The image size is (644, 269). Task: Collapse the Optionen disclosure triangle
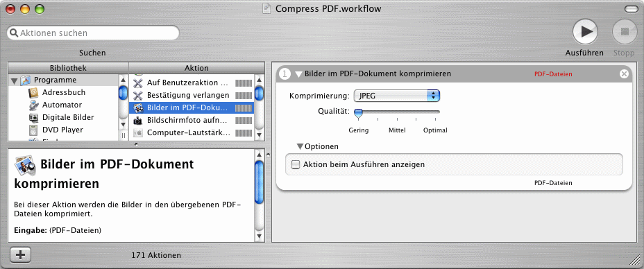pos(300,146)
